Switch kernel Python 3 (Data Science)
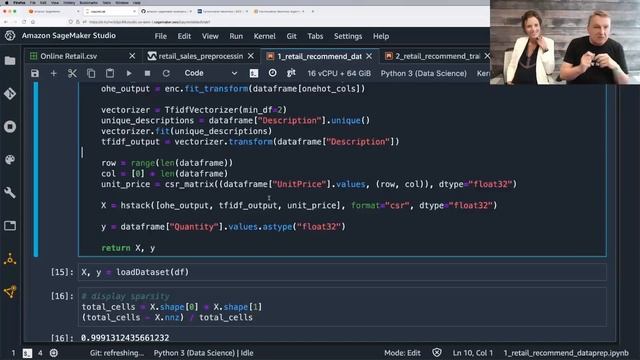Screen dimensions: 640x360 424,73
